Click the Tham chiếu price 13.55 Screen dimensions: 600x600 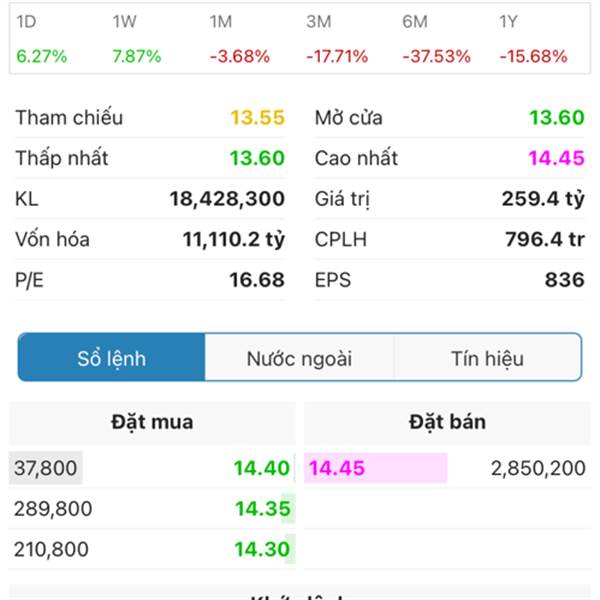coord(257,118)
